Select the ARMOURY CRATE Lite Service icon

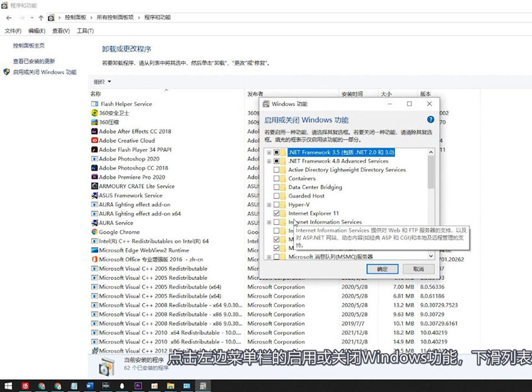[x=95, y=186]
